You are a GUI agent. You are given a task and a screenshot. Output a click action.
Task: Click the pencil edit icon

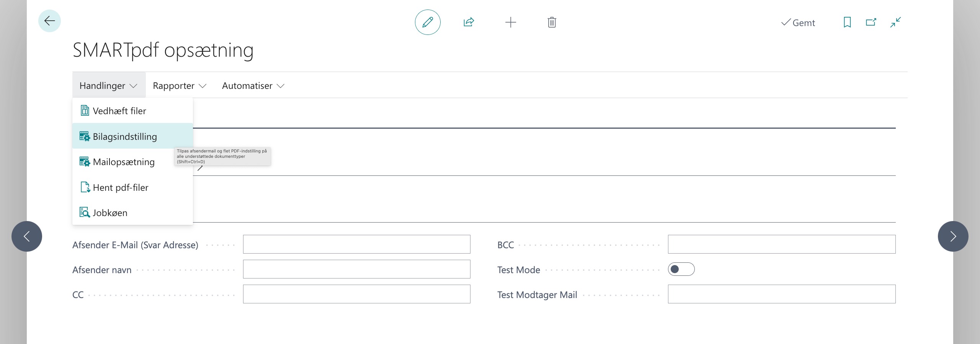pyautogui.click(x=428, y=22)
